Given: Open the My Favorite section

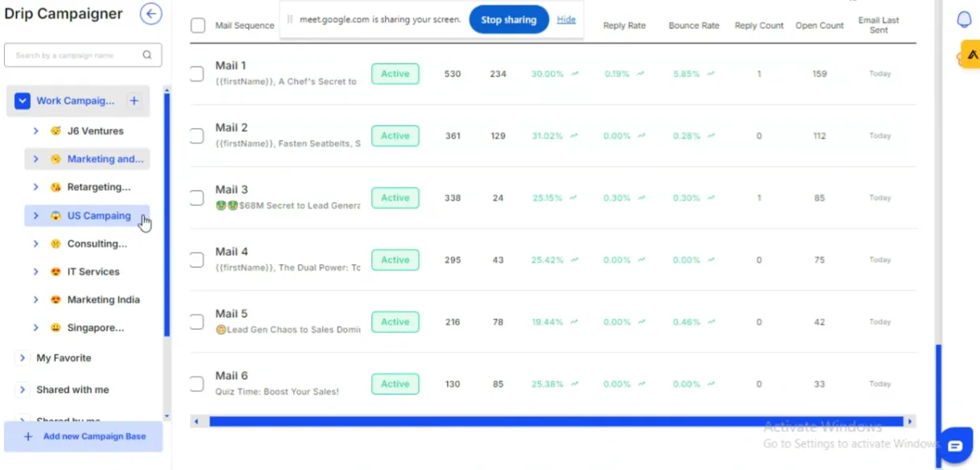Looking at the screenshot, I should [x=64, y=358].
